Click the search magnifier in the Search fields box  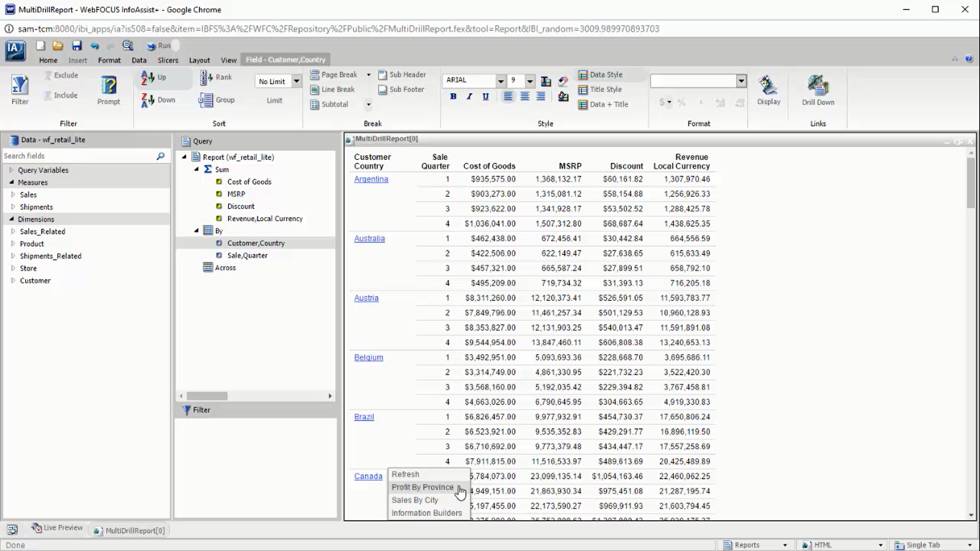point(161,156)
